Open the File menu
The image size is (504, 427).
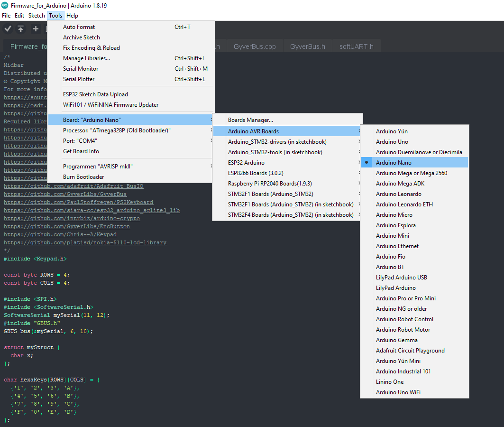point(6,16)
